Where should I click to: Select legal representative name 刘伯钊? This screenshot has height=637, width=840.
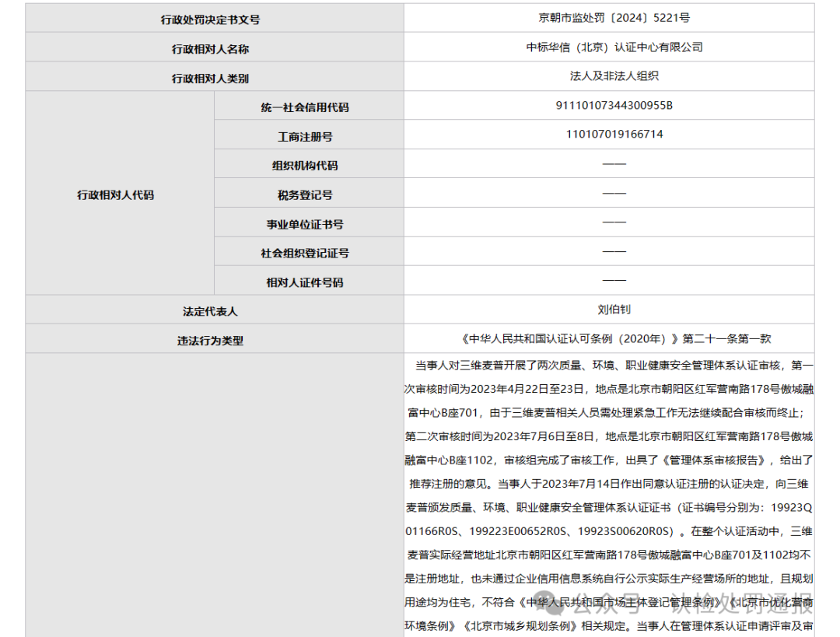pos(614,310)
